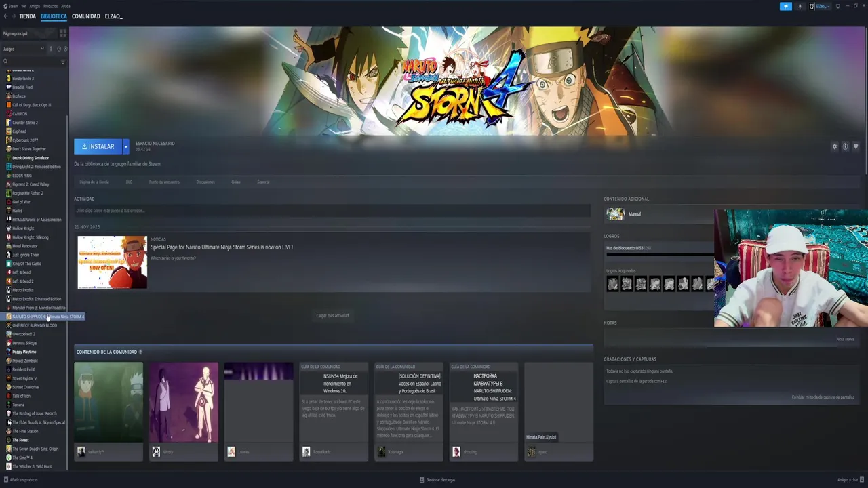Expand the Juegos filter dropdown
Screen dimensions: 868x488
pos(23,49)
